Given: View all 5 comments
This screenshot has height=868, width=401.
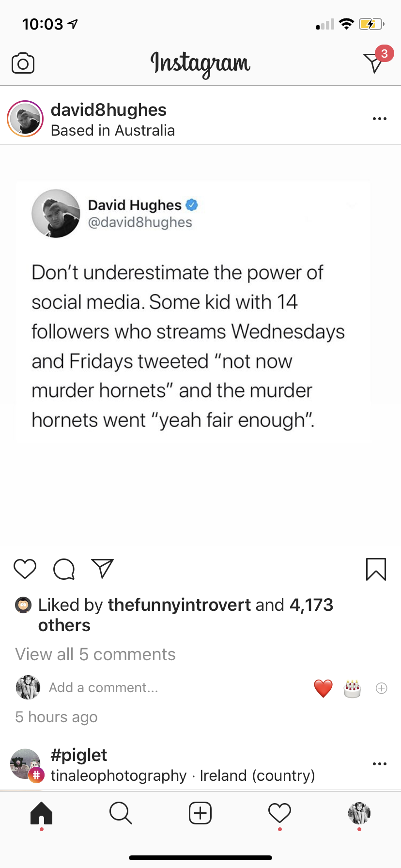Looking at the screenshot, I should click(95, 654).
